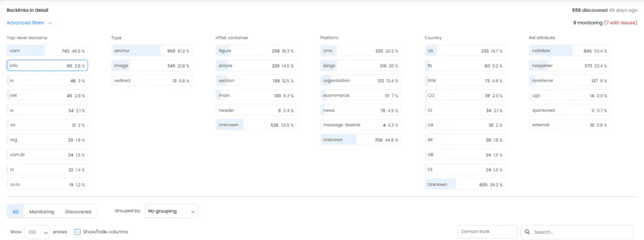
Task: View the 9 monitoring count
Action: tap(588, 23)
